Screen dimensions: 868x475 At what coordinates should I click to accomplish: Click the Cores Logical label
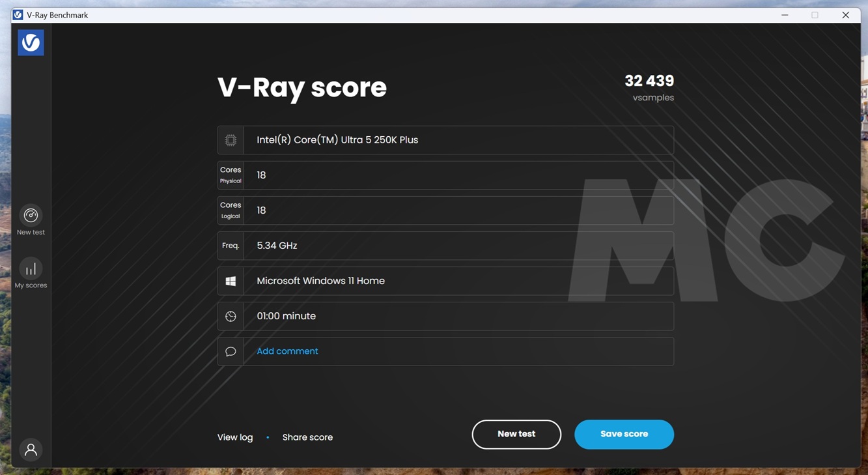point(230,210)
